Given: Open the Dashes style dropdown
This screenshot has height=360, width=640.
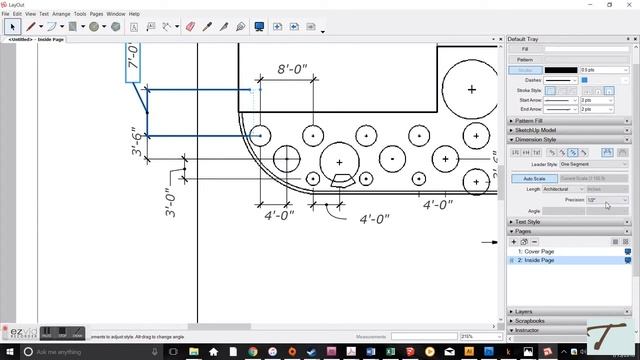Looking at the screenshot, I should 561,80.
